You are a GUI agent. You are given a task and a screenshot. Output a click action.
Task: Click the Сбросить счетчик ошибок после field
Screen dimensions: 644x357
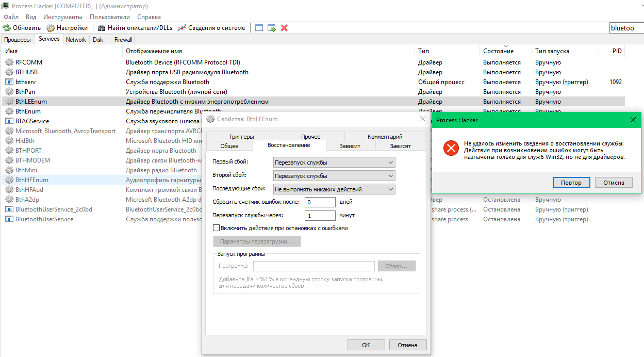pyautogui.click(x=320, y=202)
